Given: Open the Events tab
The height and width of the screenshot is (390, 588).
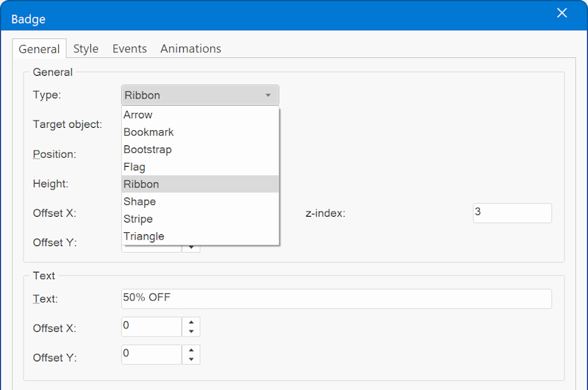Looking at the screenshot, I should 129,48.
